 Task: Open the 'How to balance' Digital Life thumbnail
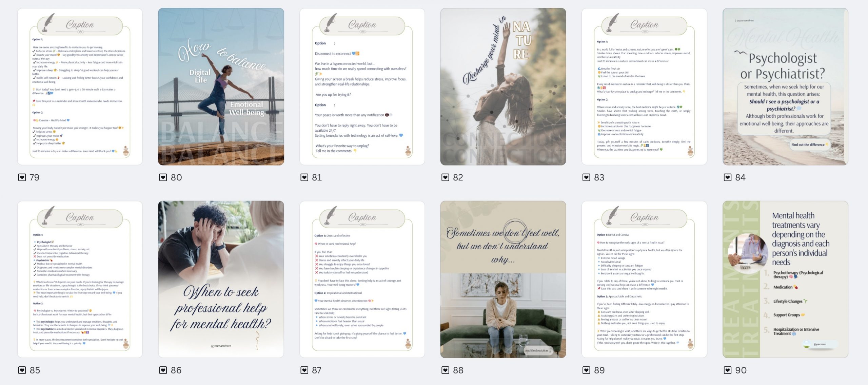221,86
